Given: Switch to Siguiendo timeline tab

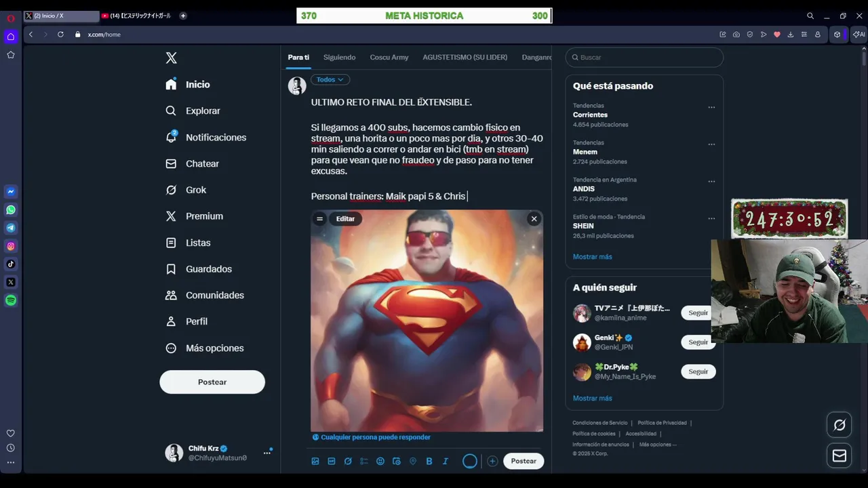Looking at the screenshot, I should (x=339, y=58).
